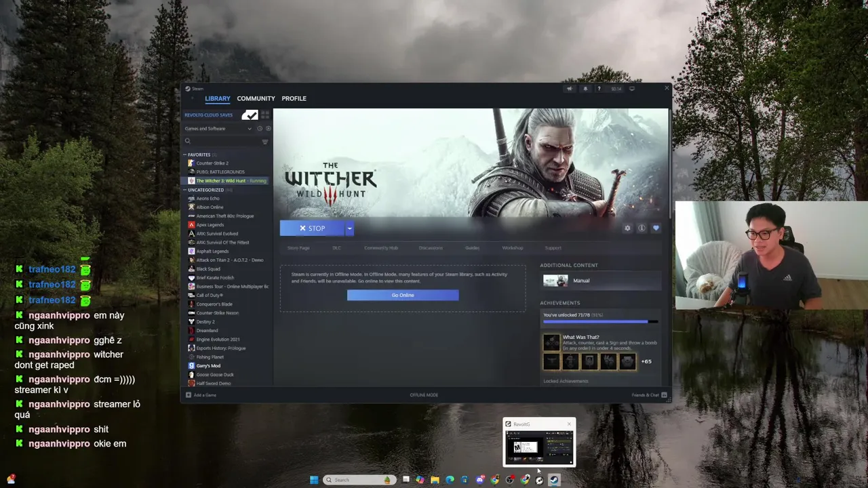Viewport: 868px width, 488px height.
Task: Close the RevoltG taskbar preview
Action: (x=569, y=424)
